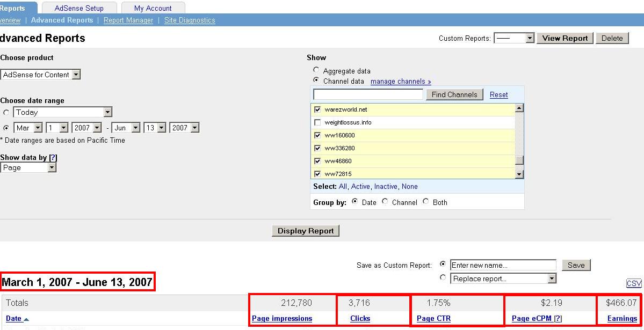Click the 212,780 page impressions total
This screenshot has height=330, width=644.
tap(296, 303)
